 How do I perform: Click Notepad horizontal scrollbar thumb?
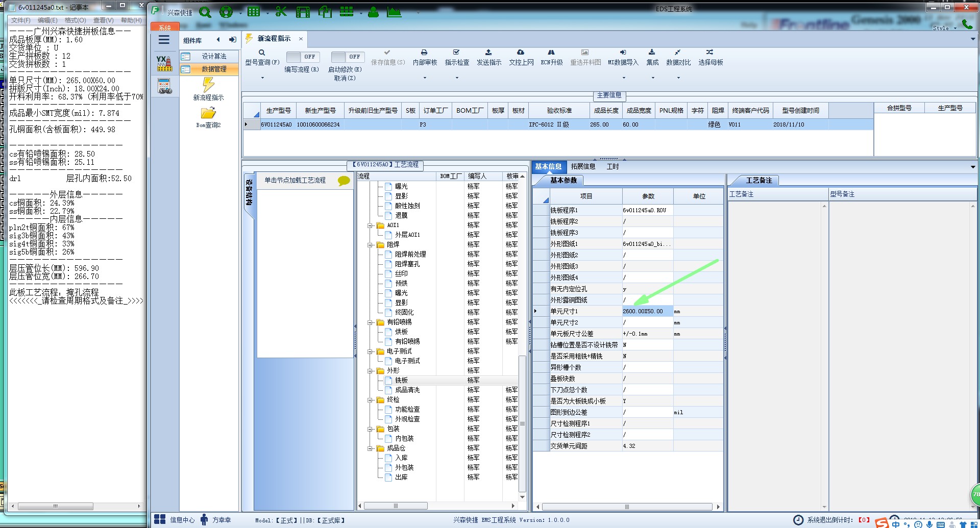pyautogui.click(x=56, y=506)
